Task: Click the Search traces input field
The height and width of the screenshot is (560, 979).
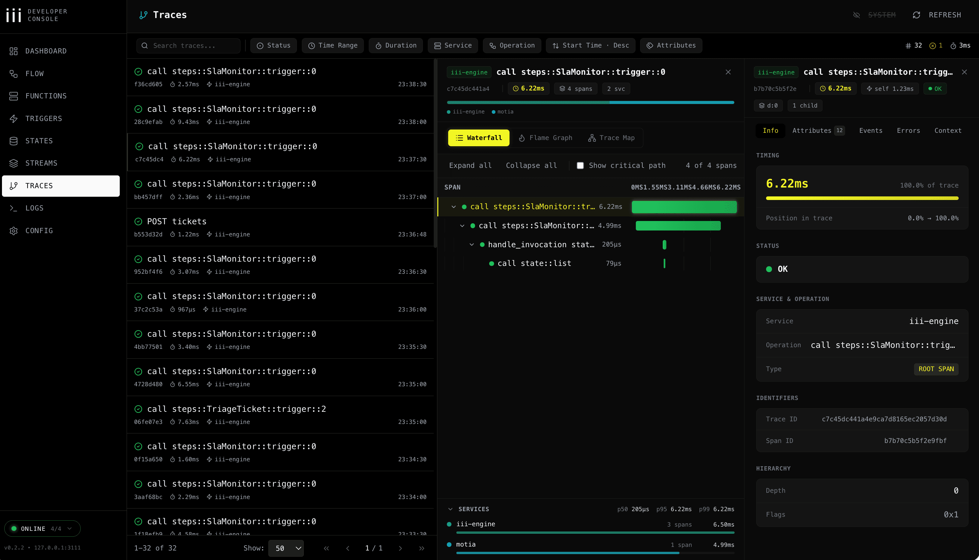Action: (189, 45)
